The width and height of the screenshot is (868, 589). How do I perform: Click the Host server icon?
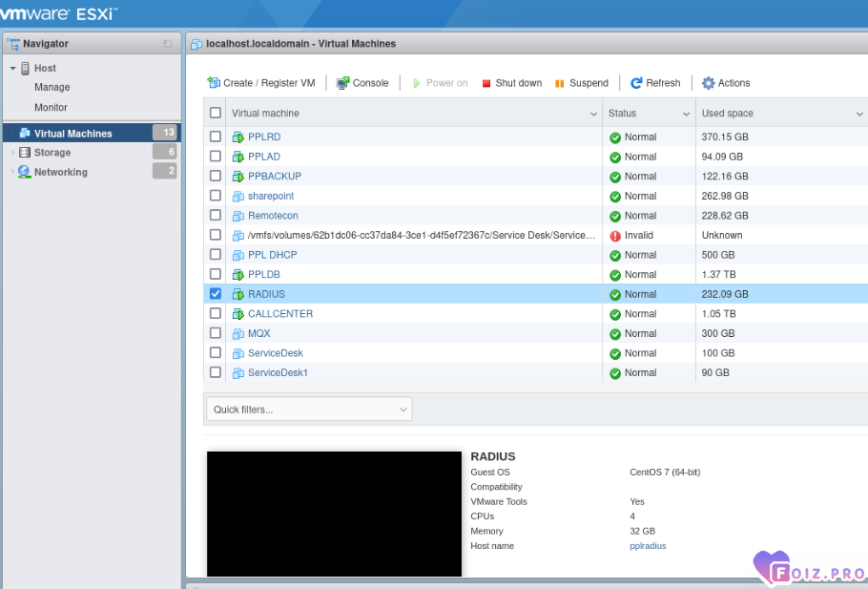25,68
